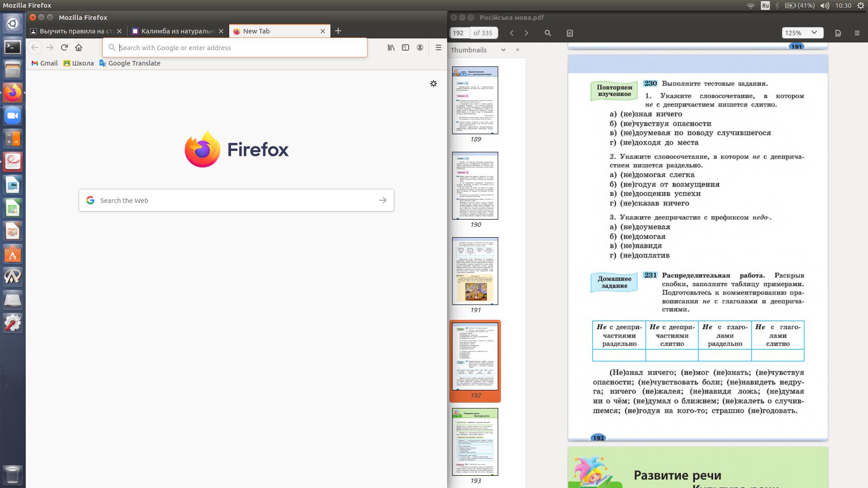Open the Gmail bookmark
This screenshot has width=868, height=488.
pyautogui.click(x=44, y=63)
